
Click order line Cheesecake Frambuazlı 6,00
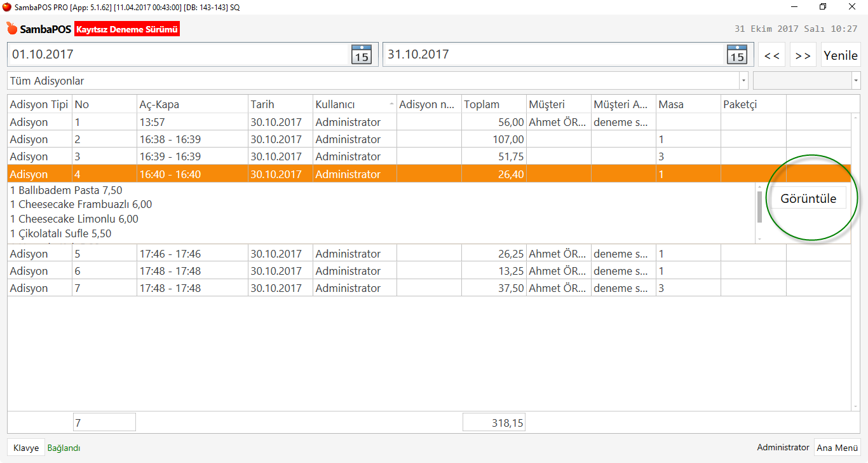pyautogui.click(x=81, y=205)
